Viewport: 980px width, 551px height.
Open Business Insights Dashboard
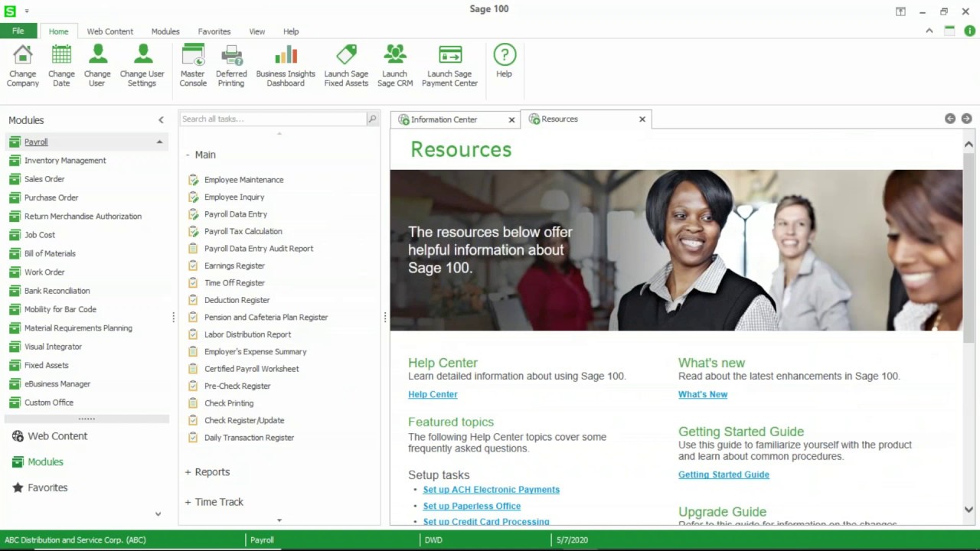coord(286,65)
